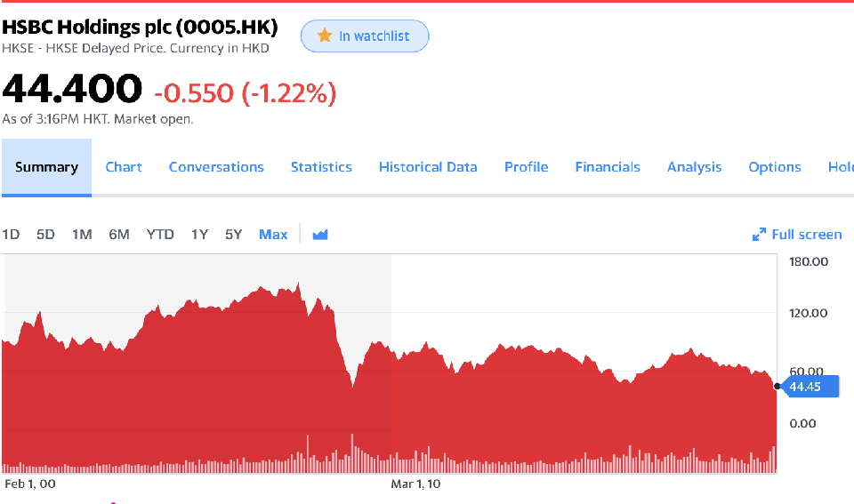The width and height of the screenshot is (854, 504).
Task: Click the Full screen expand icon
Action: pyautogui.click(x=759, y=235)
